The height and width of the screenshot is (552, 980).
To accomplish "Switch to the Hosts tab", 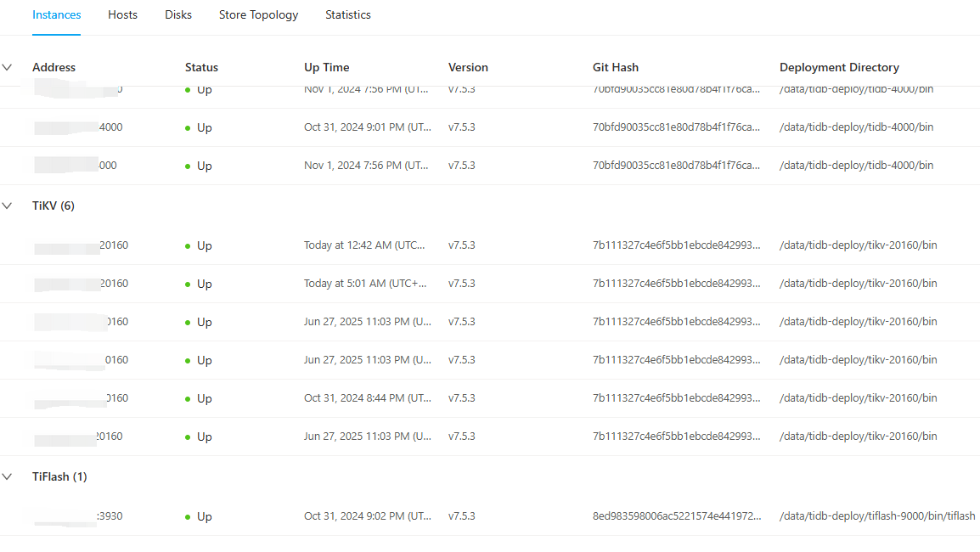I will (122, 14).
